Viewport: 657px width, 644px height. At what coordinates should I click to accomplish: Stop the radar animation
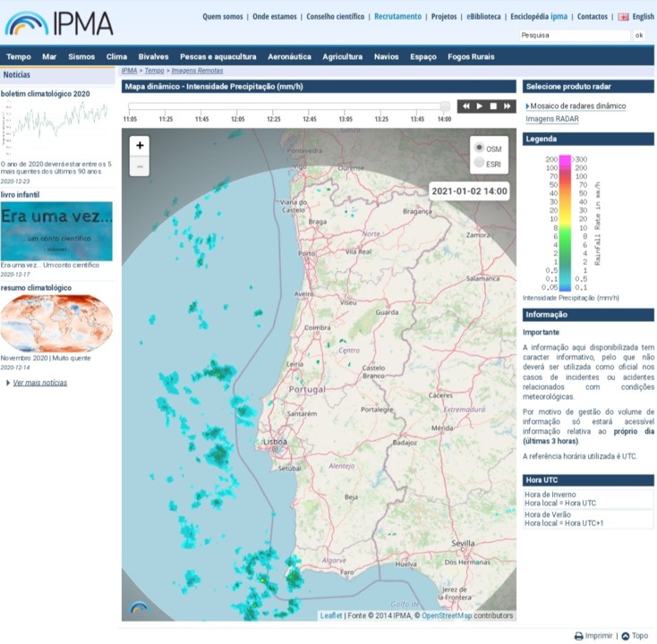point(493,106)
